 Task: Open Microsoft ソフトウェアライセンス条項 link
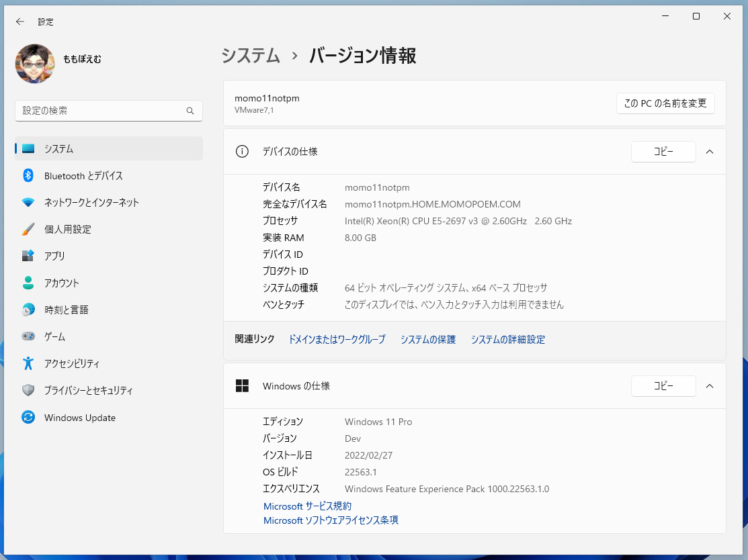[x=331, y=520]
